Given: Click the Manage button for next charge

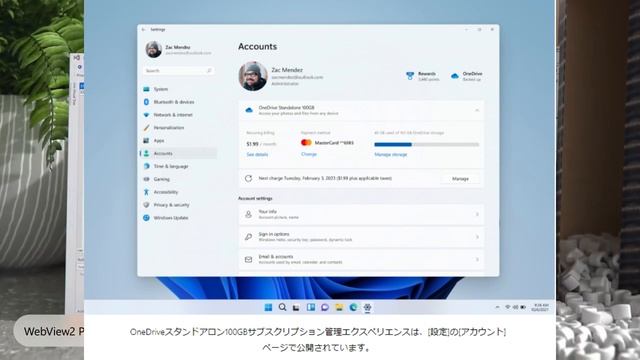Looking at the screenshot, I should pyautogui.click(x=460, y=179).
